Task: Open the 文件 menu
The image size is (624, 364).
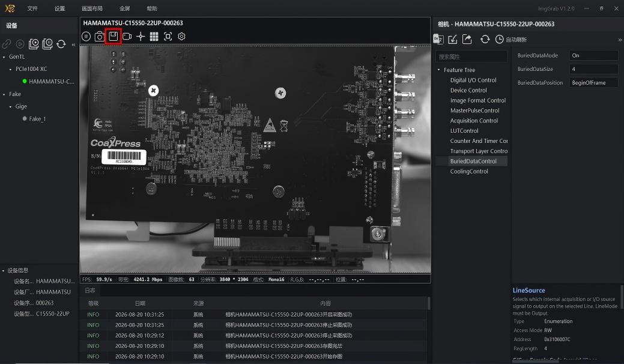Action: coord(32,8)
